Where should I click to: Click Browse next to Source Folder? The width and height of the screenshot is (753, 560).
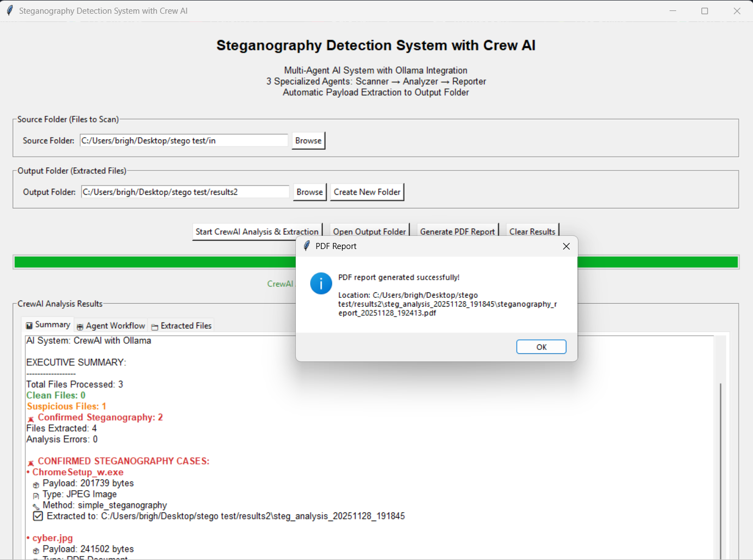(x=308, y=140)
